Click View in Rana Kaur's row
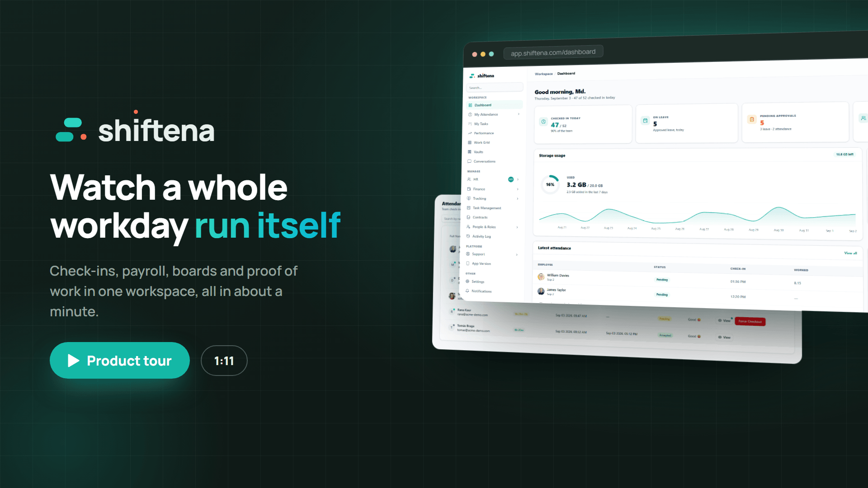868x488 pixels. (x=724, y=320)
